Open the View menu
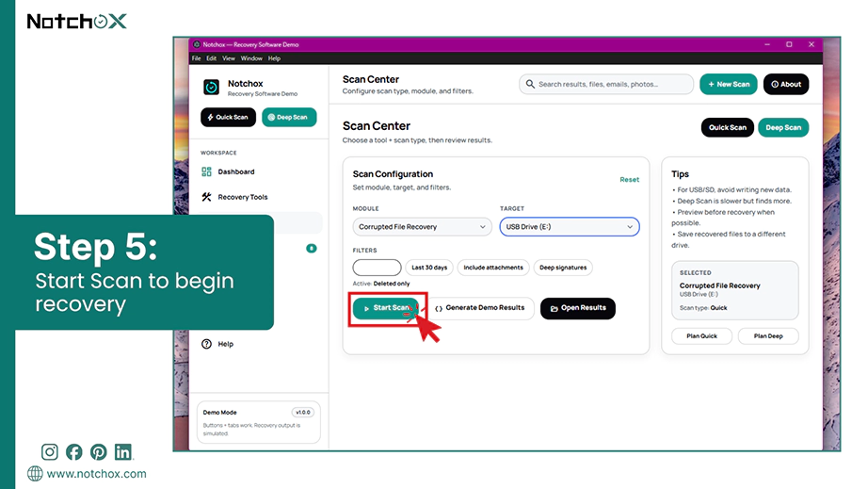Screen dimensions: 868x489 [229, 58]
